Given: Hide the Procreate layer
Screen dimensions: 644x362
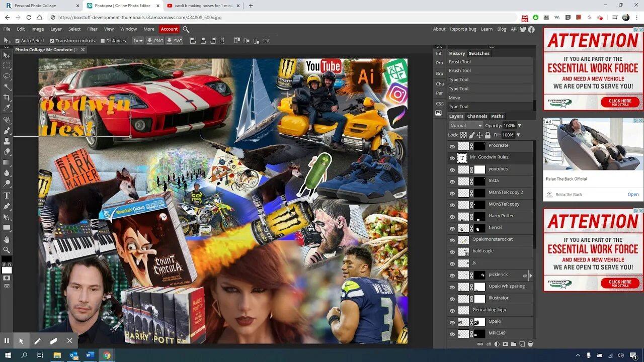Looking at the screenshot, I should point(452,146).
